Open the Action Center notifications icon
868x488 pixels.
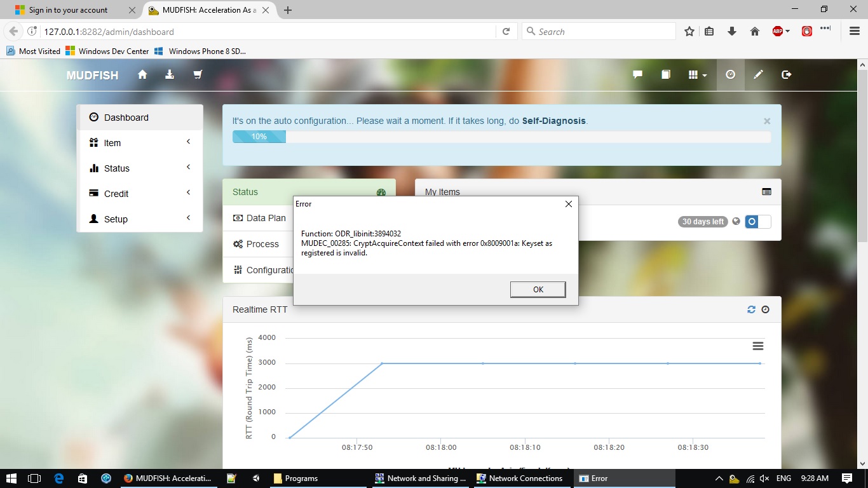[x=847, y=478]
